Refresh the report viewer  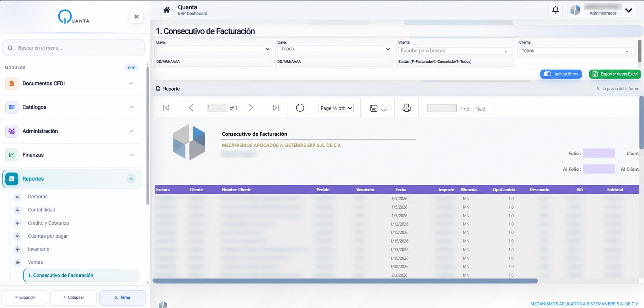point(300,108)
